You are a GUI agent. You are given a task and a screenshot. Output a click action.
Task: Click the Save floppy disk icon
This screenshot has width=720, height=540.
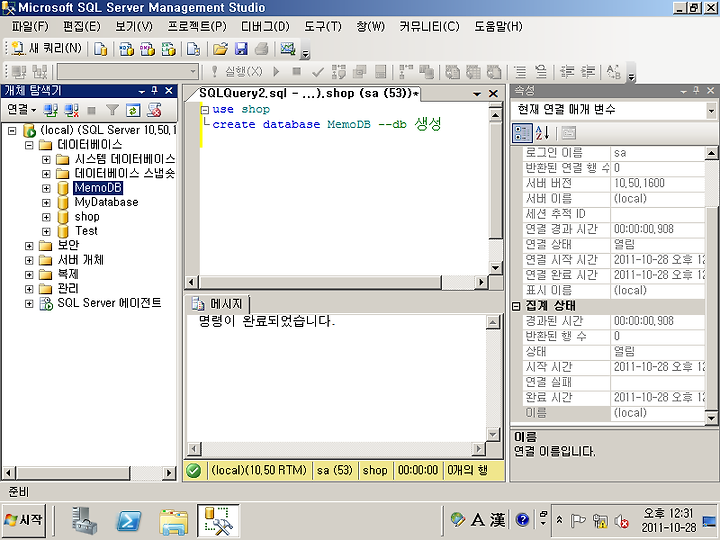(x=241, y=49)
